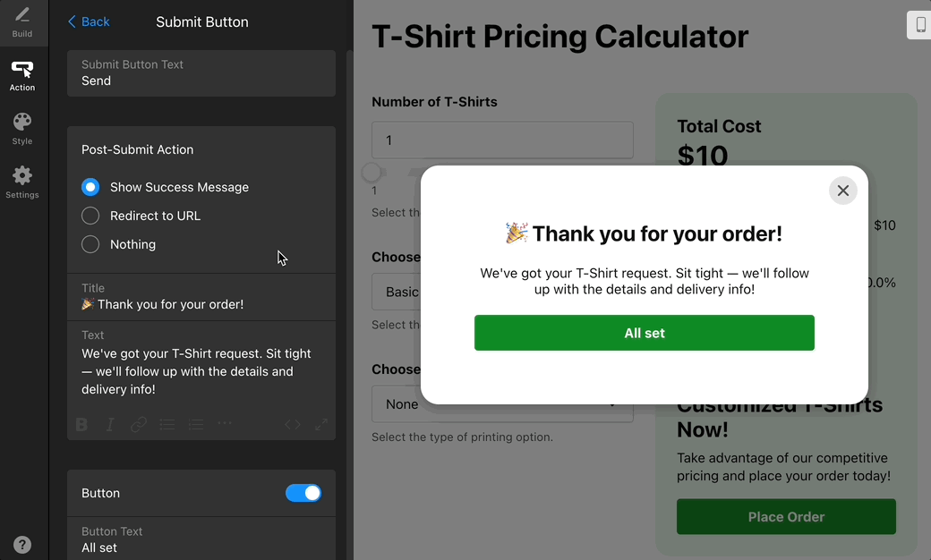Edit the Submit Button Text field

(201, 81)
